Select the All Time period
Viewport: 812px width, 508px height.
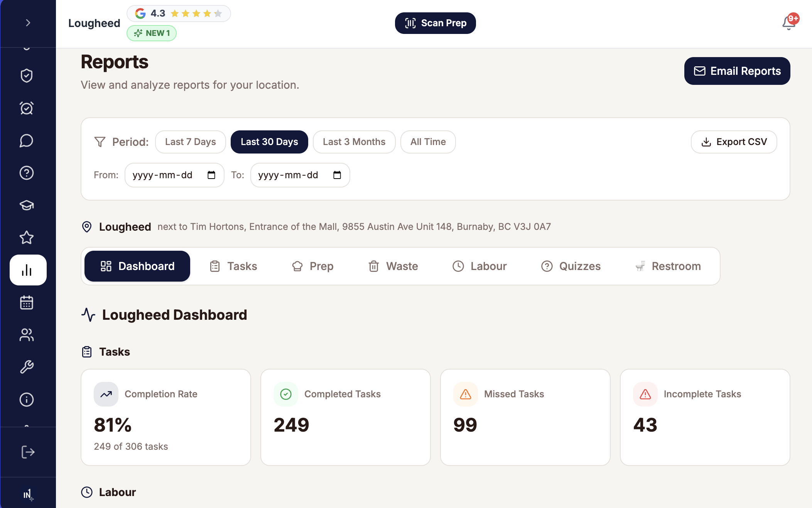428,142
